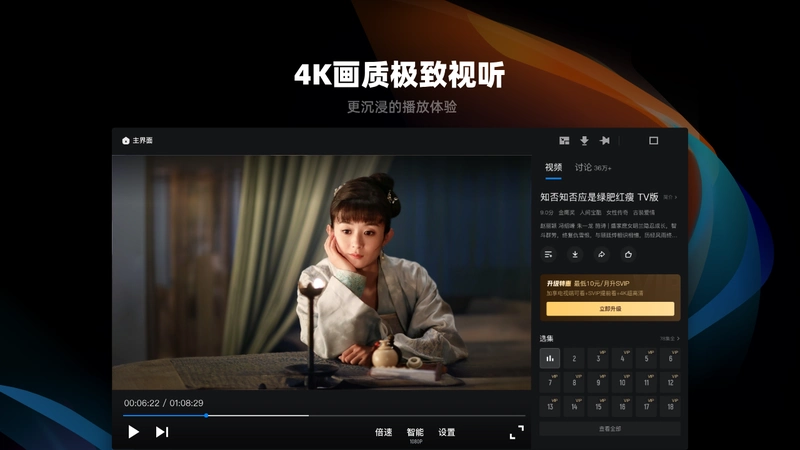Open 智能 1080P quality selector
Image resolution: width=800 pixels, height=450 pixels.
click(x=415, y=435)
